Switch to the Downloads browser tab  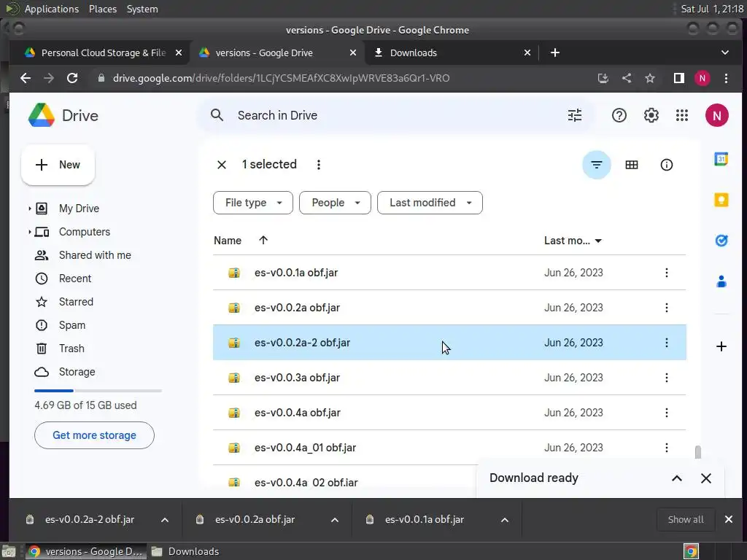[452, 52]
